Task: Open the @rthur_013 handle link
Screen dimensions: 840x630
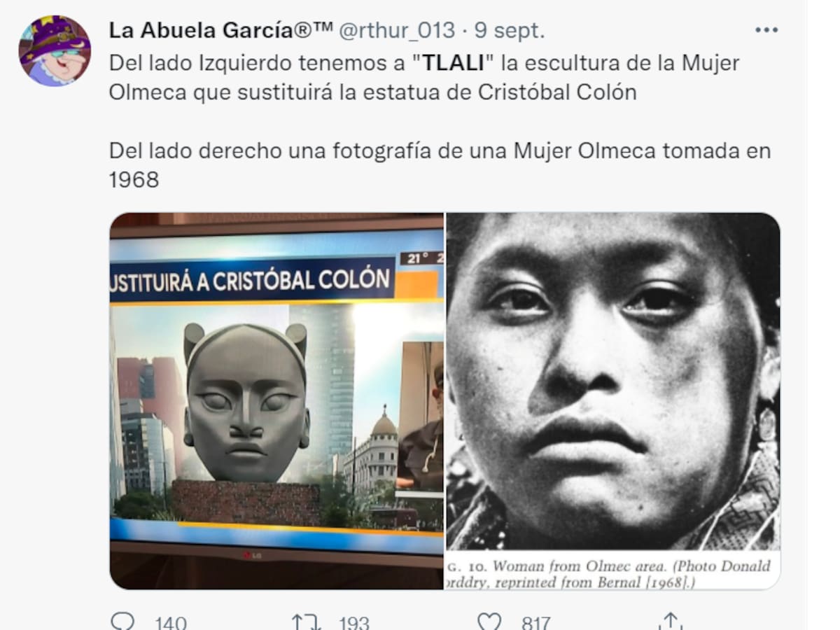Action: (x=397, y=30)
